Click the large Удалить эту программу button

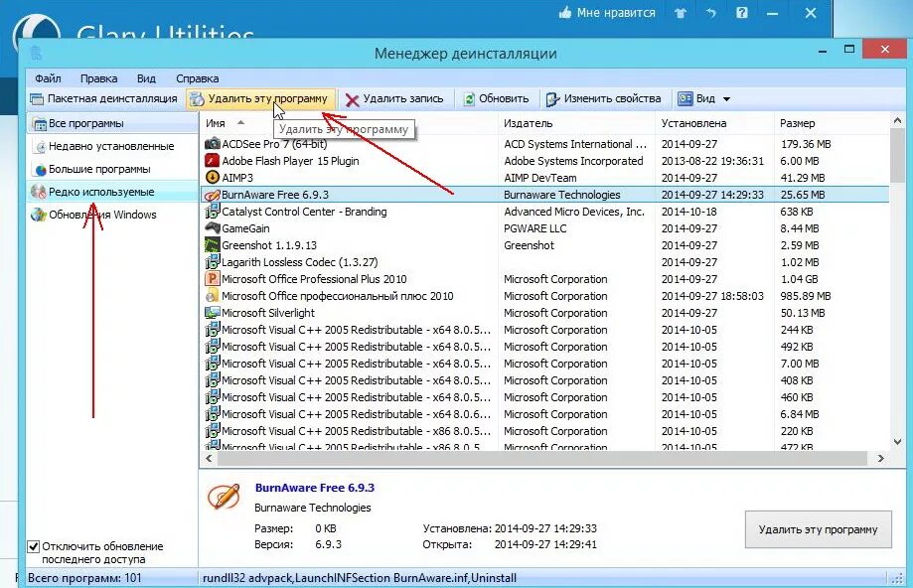point(818,529)
